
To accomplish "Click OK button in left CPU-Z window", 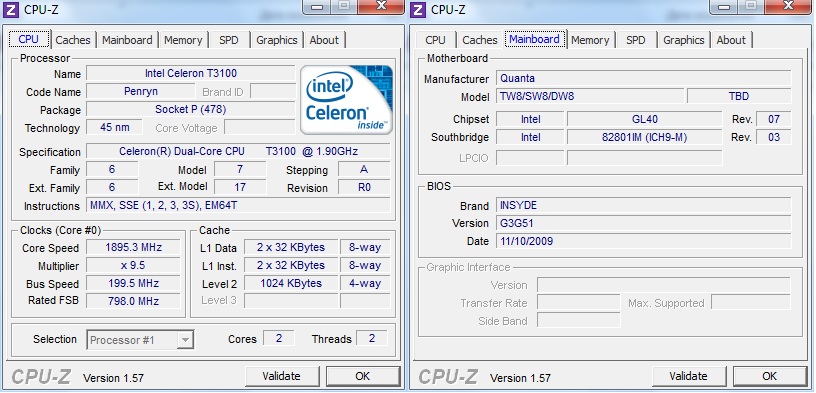I will click(x=363, y=376).
